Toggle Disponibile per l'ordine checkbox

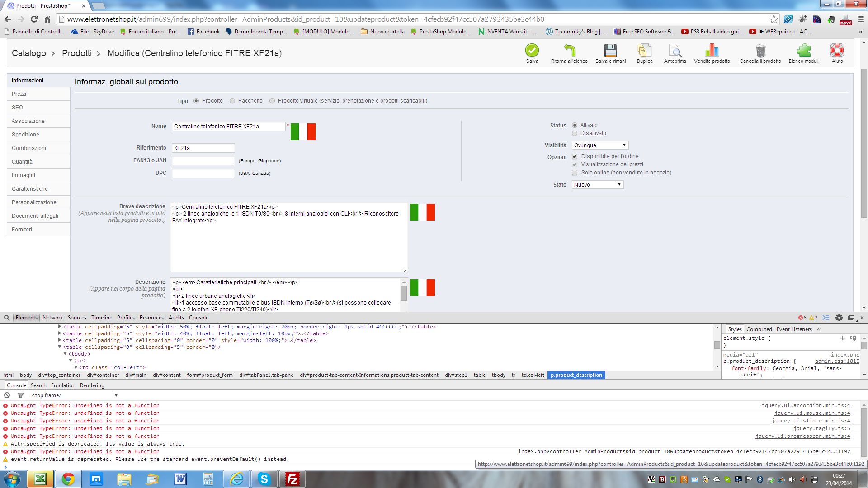575,156
